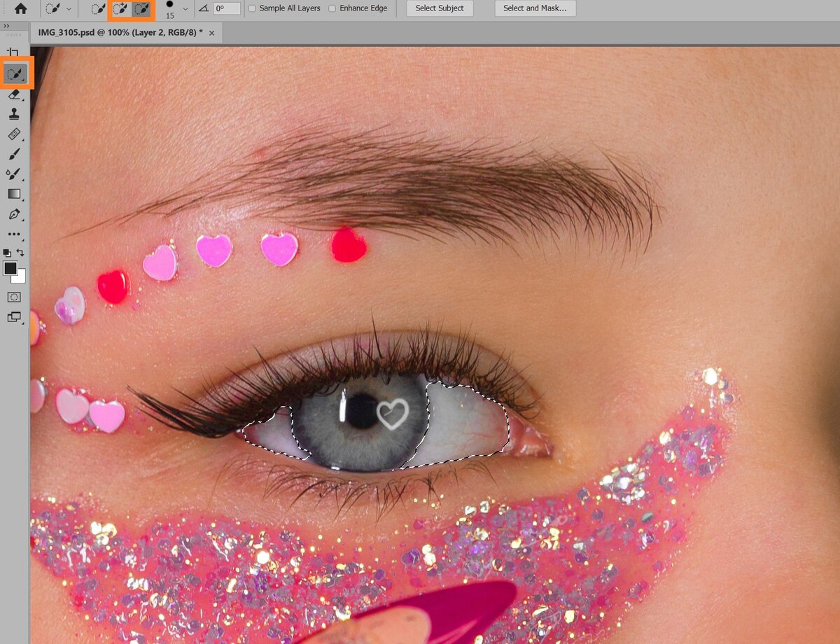Select the Pen tool

14,214
